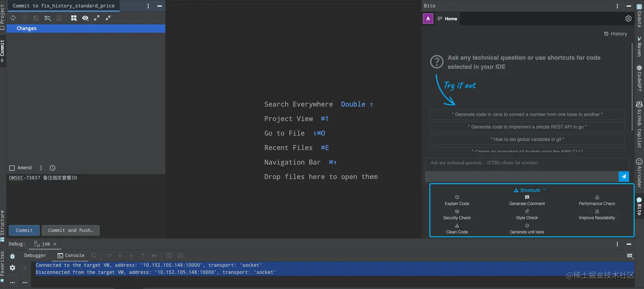Enable the Amend checkbox

click(x=12, y=168)
